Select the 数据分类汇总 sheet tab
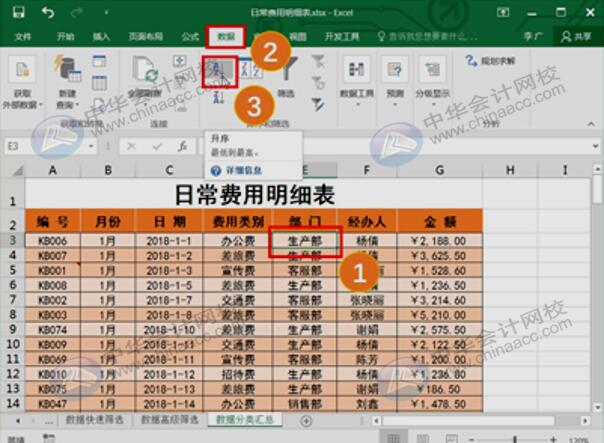Viewport: 604px width, 443px height. [245, 420]
